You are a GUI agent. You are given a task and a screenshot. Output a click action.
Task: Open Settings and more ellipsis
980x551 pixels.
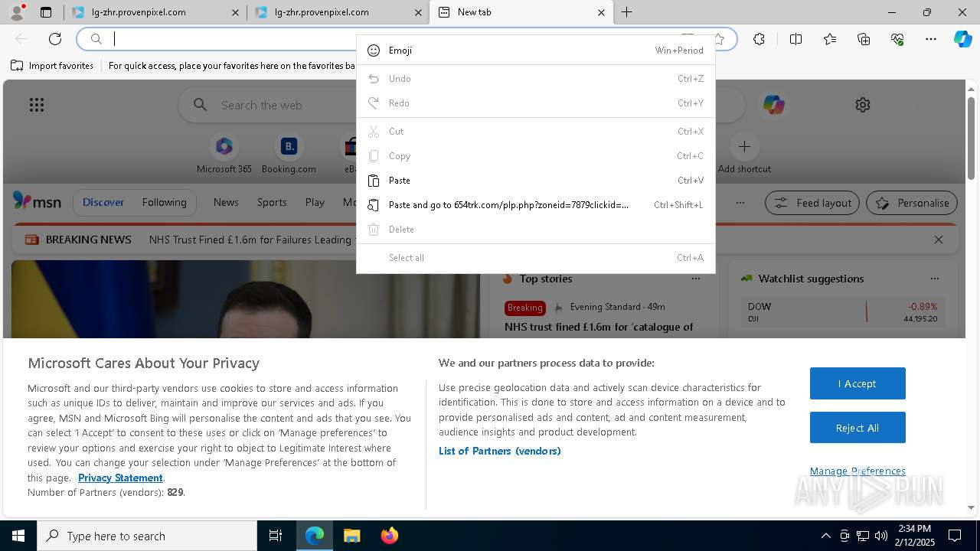pyautogui.click(x=931, y=39)
